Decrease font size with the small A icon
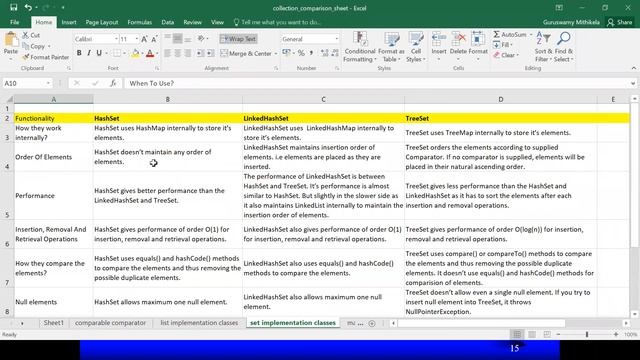 (x=154, y=39)
